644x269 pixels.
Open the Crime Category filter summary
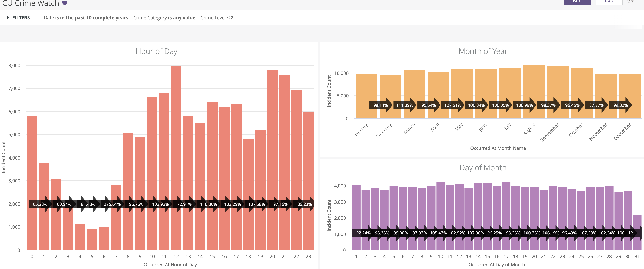click(164, 18)
